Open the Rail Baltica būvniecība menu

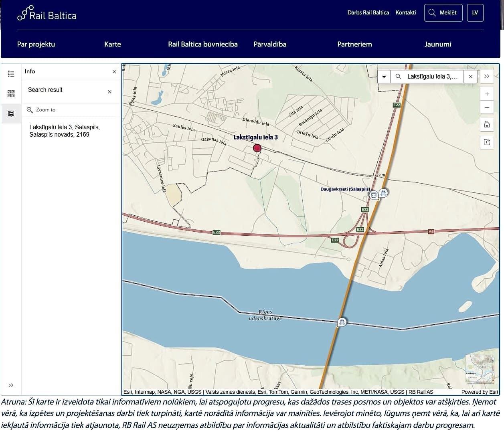pos(203,44)
